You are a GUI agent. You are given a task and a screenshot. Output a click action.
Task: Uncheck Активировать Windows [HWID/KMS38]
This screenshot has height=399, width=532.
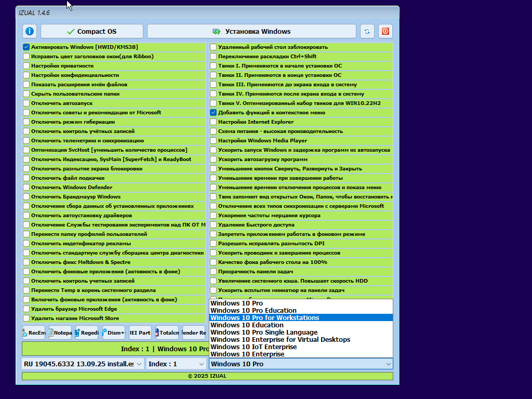[26, 47]
